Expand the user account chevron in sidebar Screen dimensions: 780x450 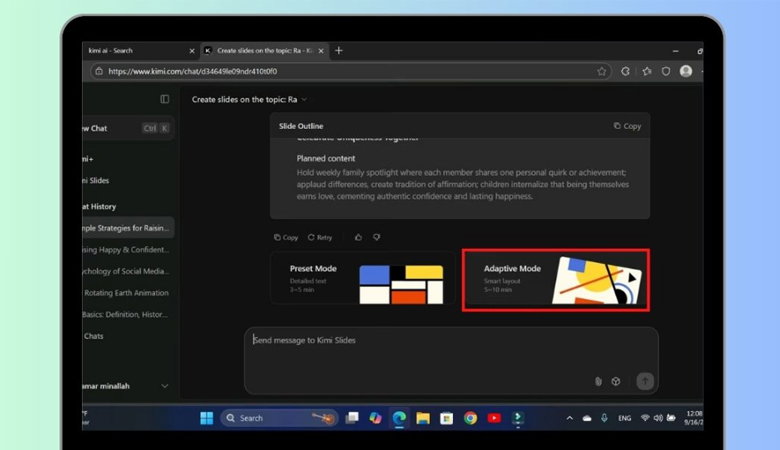[x=165, y=386]
